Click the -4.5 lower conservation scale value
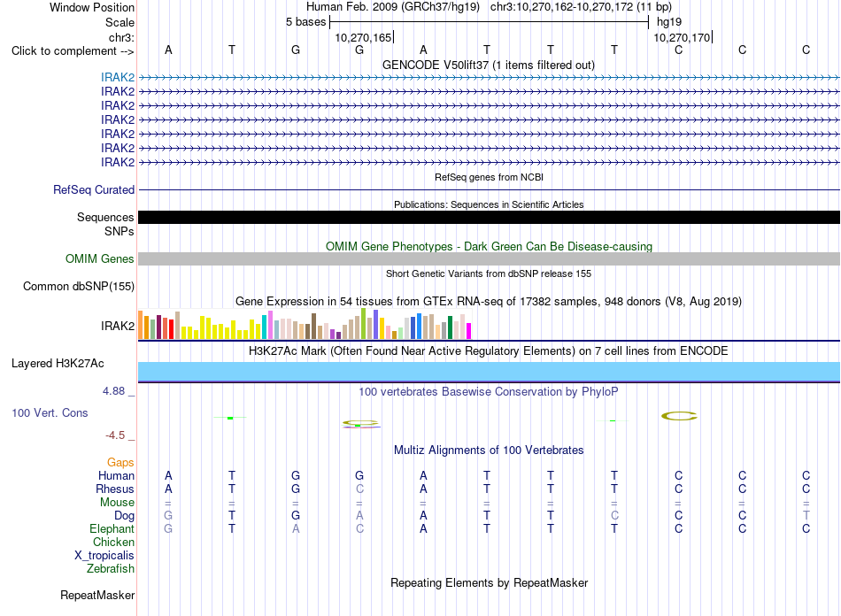This screenshot has width=841, height=616. point(115,435)
